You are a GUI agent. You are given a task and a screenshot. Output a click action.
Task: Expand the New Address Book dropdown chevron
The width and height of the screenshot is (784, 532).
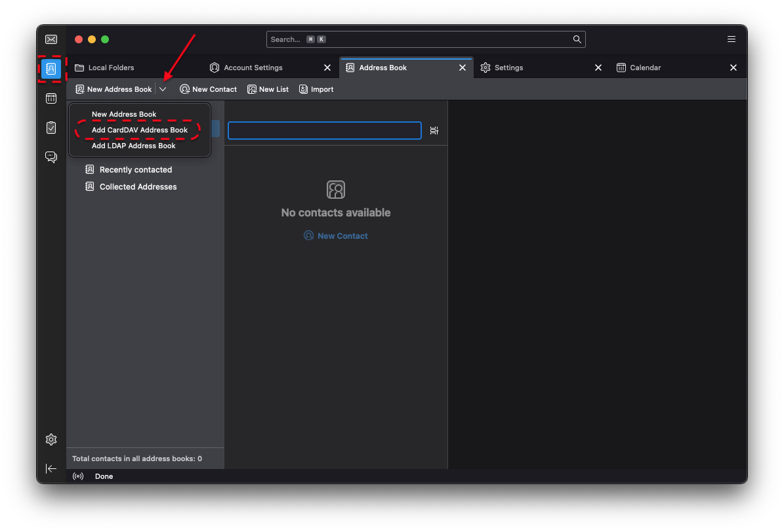163,89
